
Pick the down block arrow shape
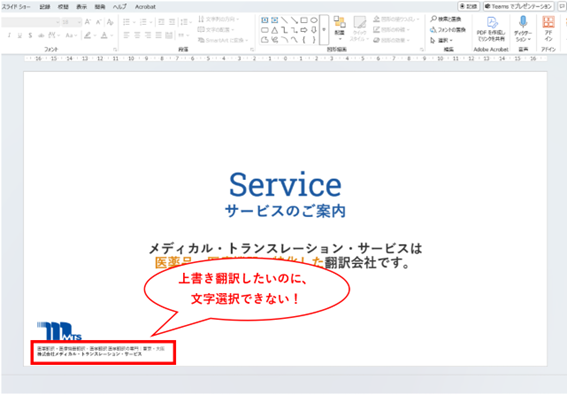pos(314,30)
